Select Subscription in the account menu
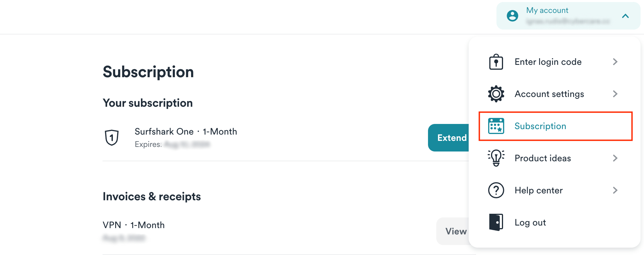 coord(540,126)
